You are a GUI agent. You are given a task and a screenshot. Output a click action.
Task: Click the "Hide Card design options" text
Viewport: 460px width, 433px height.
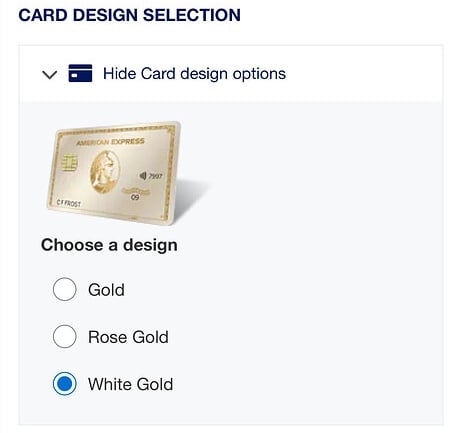tap(194, 74)
